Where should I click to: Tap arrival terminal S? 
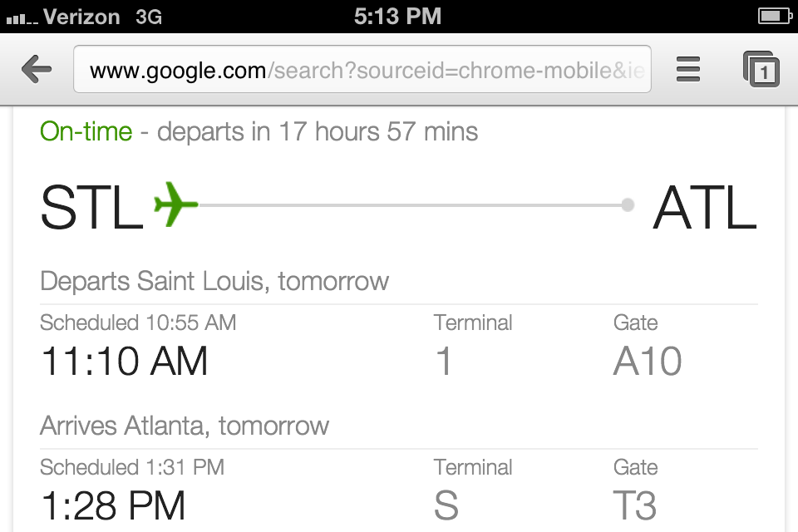[446, 506]
